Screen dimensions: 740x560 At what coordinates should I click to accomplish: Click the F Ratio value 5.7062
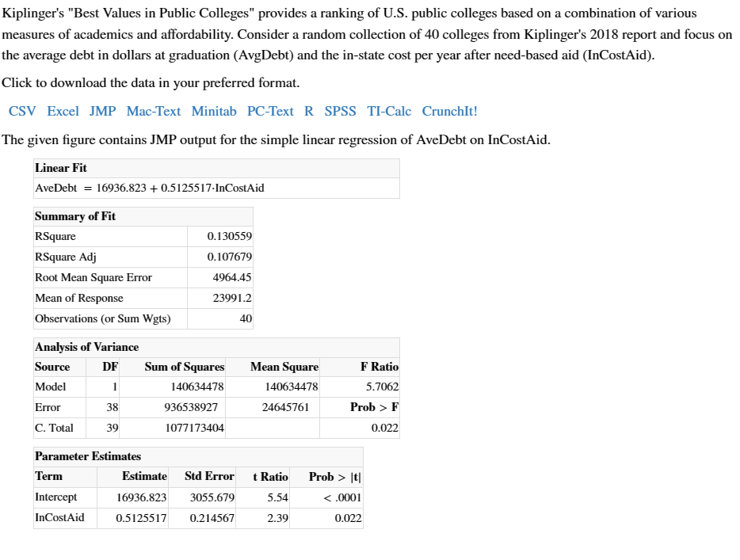coord(383,387)
